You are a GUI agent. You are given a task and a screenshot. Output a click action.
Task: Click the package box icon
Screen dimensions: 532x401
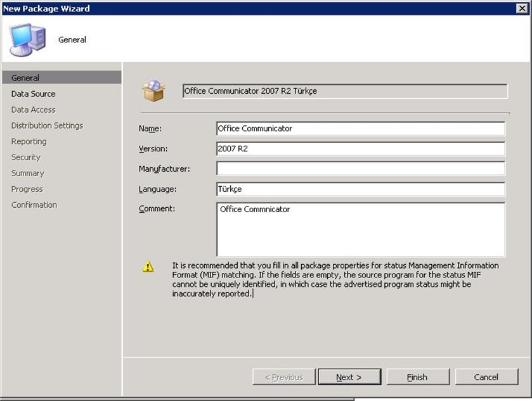point(153,91)
